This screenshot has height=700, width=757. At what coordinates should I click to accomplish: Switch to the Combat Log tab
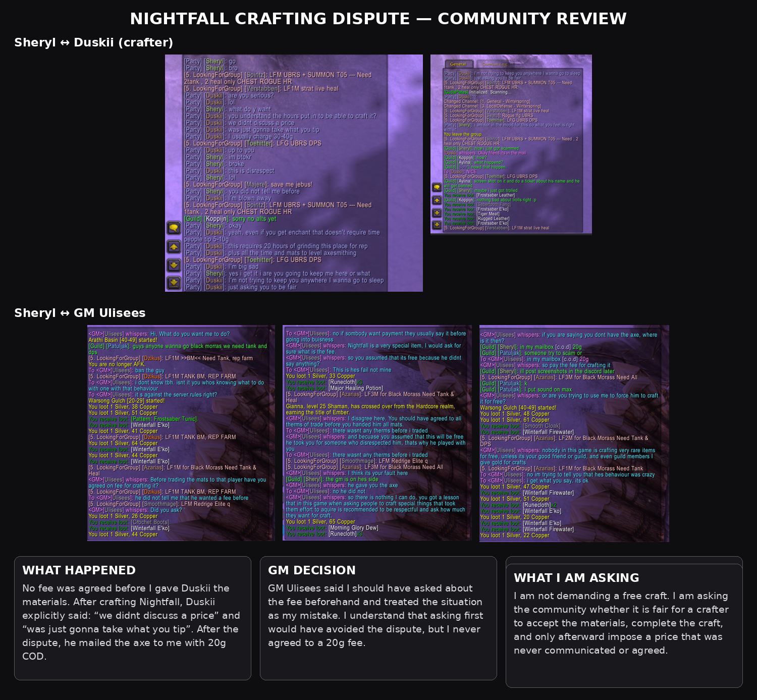[x=494, y=64]
